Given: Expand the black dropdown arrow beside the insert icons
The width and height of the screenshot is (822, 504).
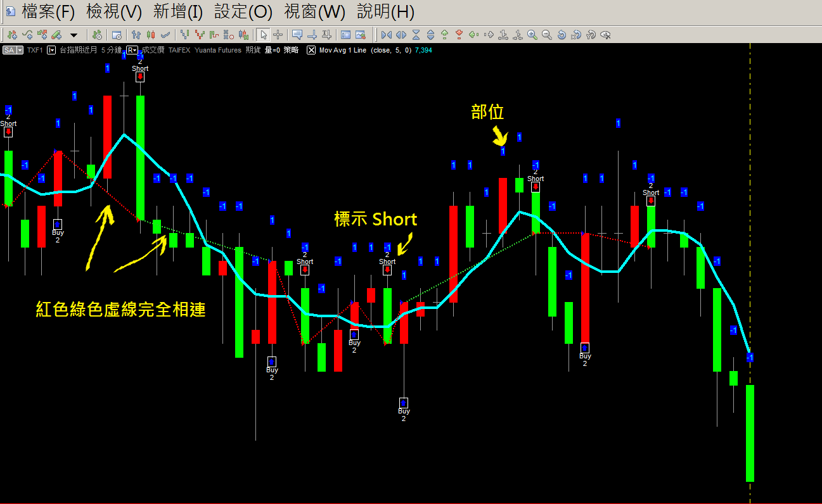Looking at the screenshot, I should (74, 35).
